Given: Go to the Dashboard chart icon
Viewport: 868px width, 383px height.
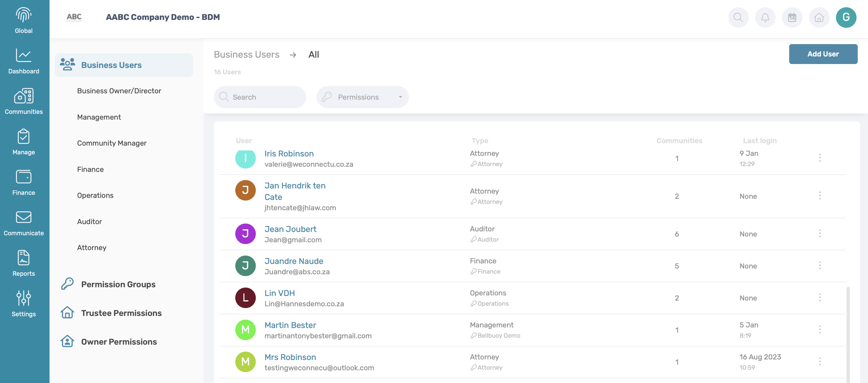Looking at the screenshot, I should (x=24, y=56).
